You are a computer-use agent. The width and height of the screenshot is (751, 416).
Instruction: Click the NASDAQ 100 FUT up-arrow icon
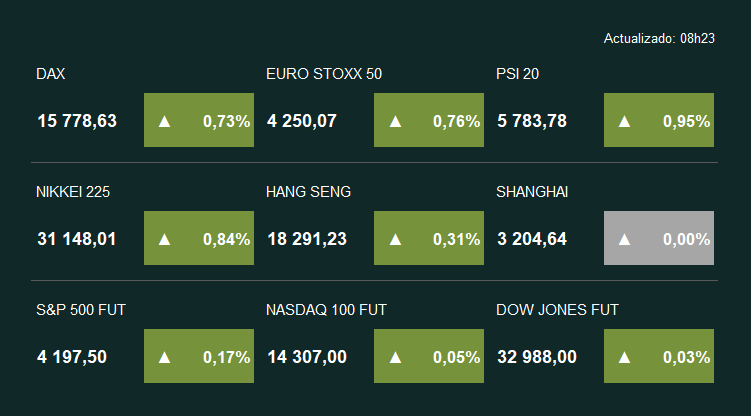(395, 357)
